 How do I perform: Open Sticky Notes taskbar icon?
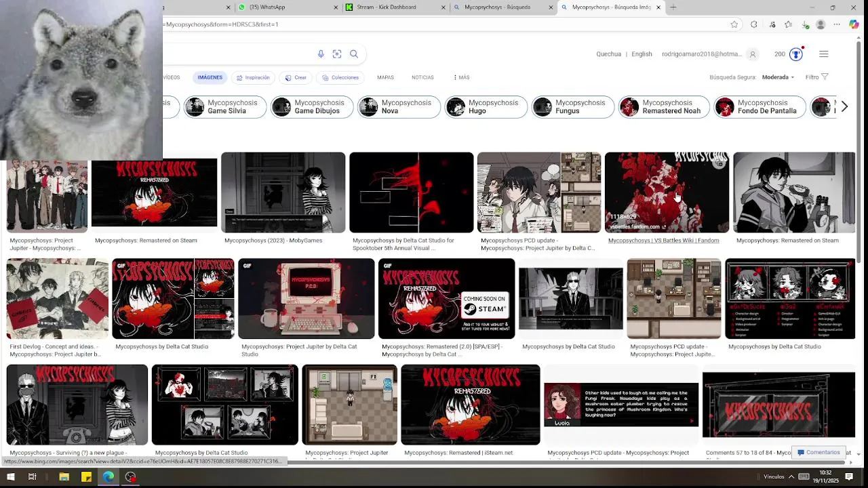(86, 477)
